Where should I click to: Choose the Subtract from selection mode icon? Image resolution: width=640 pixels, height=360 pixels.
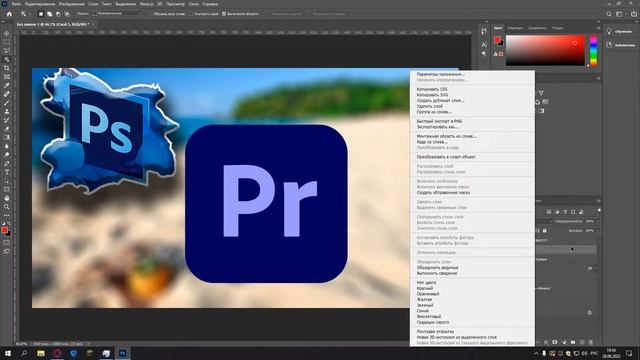tap(58, 14)
